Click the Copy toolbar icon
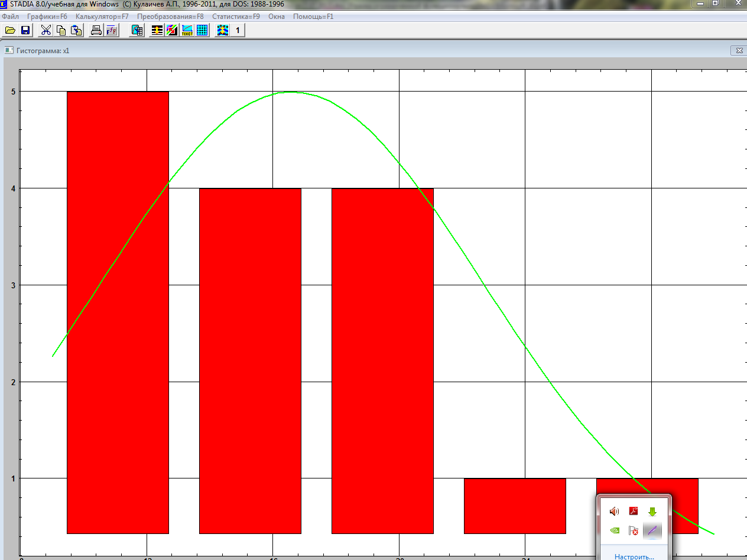 click(61, 30)
